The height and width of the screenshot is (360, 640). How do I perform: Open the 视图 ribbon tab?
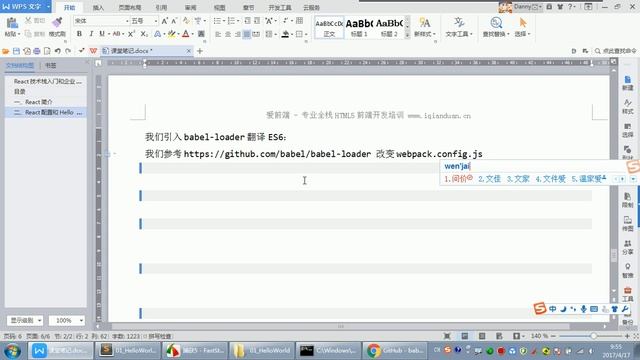(x=220, y=7)
